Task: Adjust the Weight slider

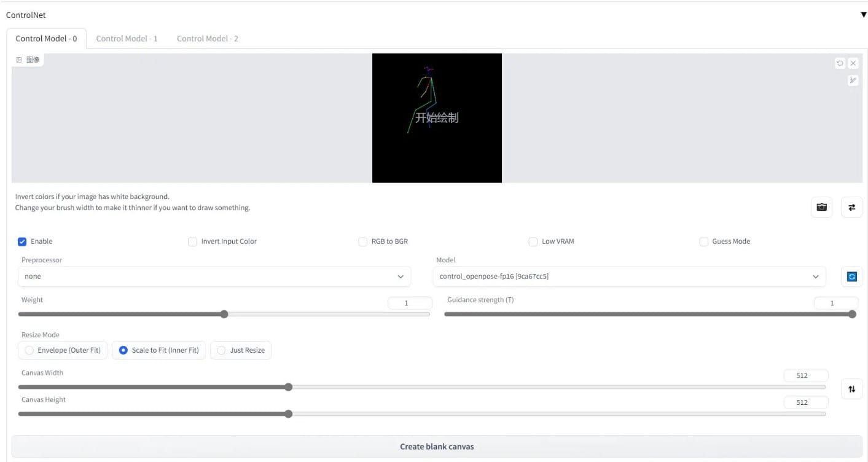Action: click(x=224, y=314)
